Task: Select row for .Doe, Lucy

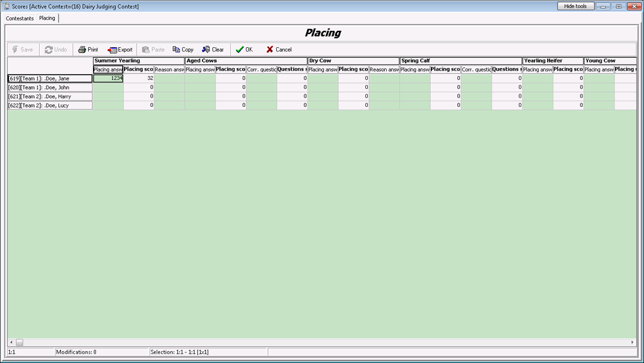Action: [x=50, y=106]
